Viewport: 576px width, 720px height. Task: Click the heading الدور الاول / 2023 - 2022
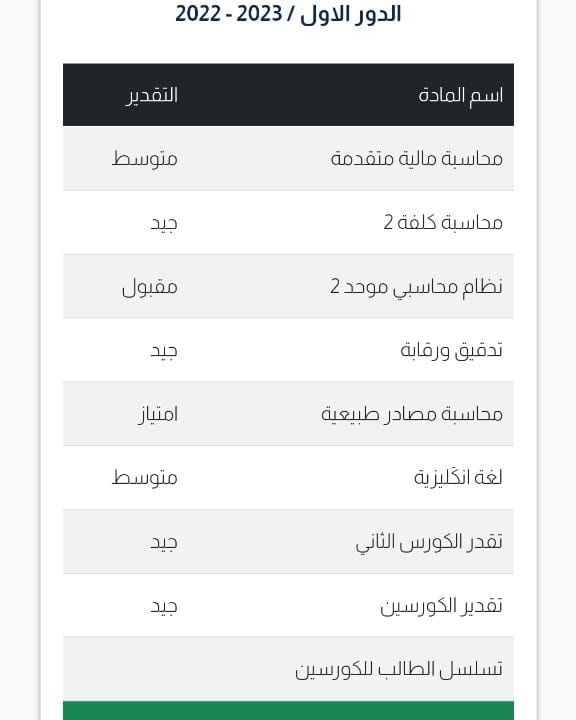(288, 14)
